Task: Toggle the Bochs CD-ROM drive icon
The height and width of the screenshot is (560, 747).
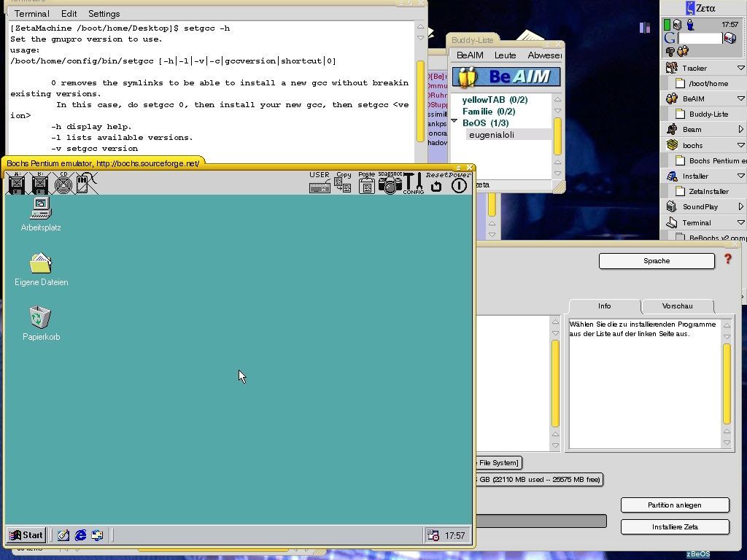Action: pyautogui.click(x=63, y=183)
